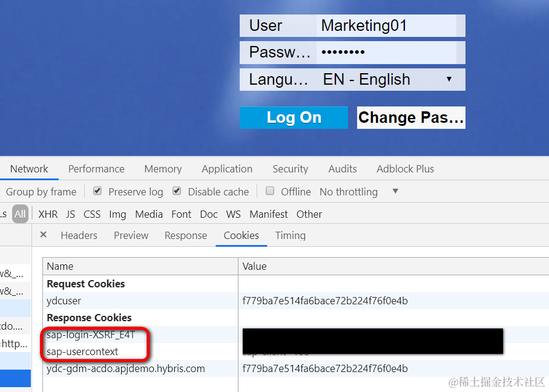Switch to the Network tab
The width and height of the screenshot is (549, 392).
click(29, 169)
